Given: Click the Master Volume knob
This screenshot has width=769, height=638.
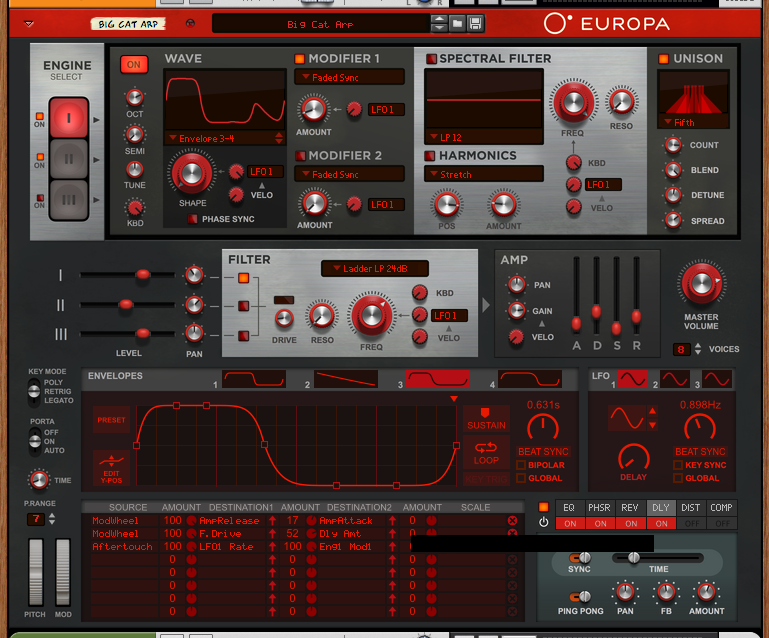Looking at the screenshot, I should pos(701,283).
